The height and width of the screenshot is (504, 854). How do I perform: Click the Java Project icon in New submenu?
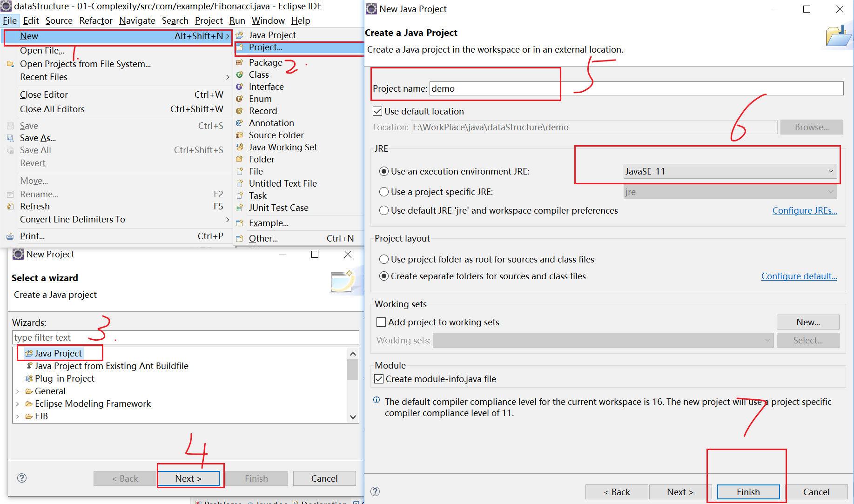pyautogui.click(x=240, y=35)
